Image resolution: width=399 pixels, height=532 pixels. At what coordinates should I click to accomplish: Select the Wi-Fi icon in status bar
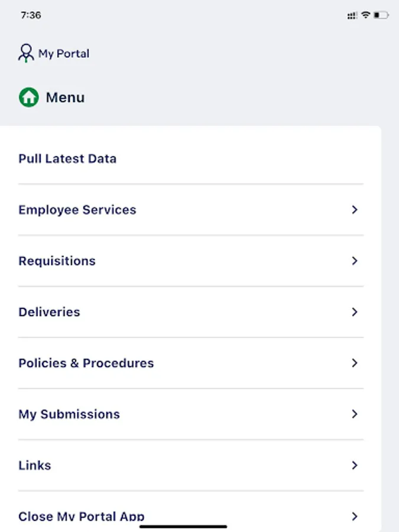point(366,15)
